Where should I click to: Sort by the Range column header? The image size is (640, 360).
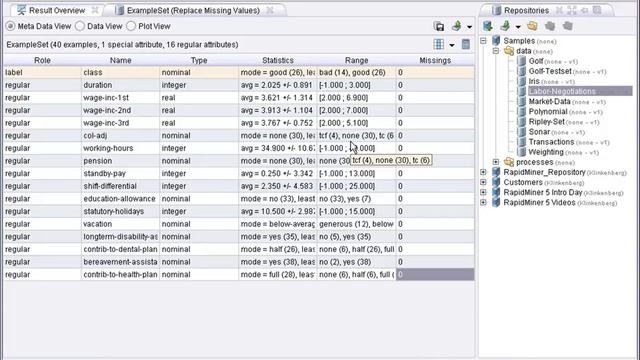point(356,60)
